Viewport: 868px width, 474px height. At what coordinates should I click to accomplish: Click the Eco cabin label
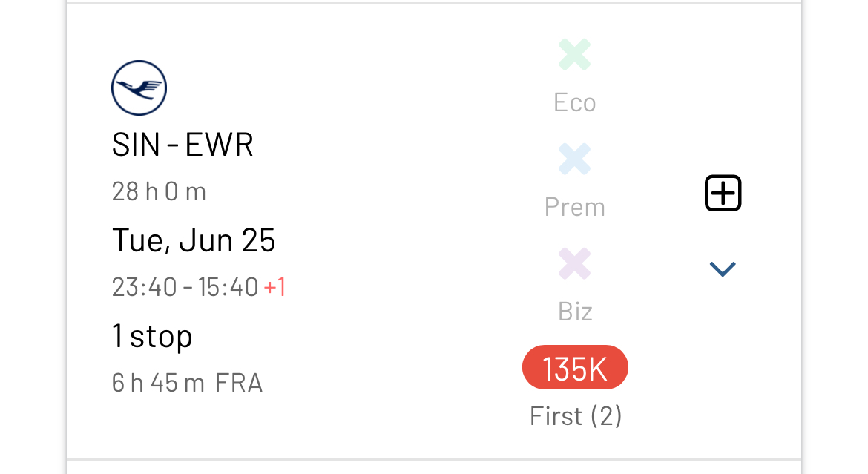tap(575, 102)
